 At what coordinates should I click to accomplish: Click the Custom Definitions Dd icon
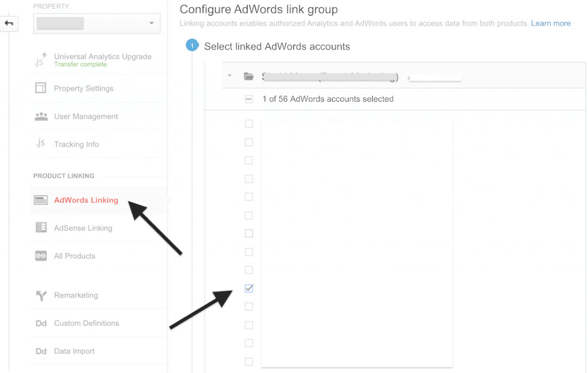coord(41,323)
